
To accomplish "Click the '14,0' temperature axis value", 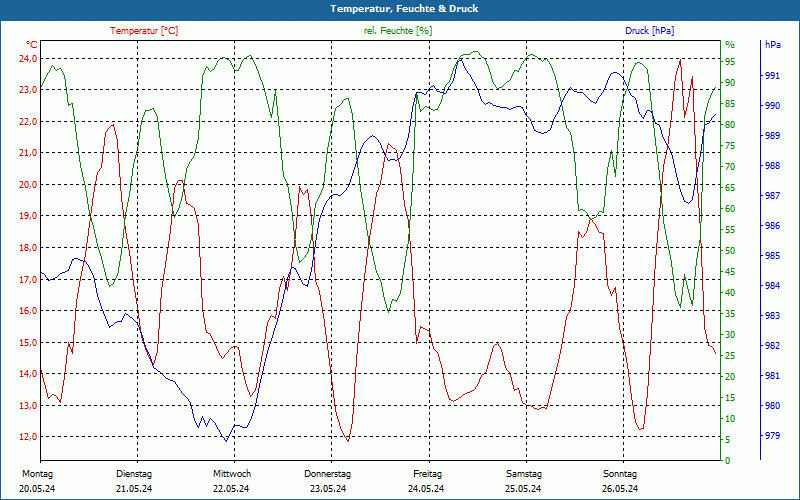I will [28, 373].
